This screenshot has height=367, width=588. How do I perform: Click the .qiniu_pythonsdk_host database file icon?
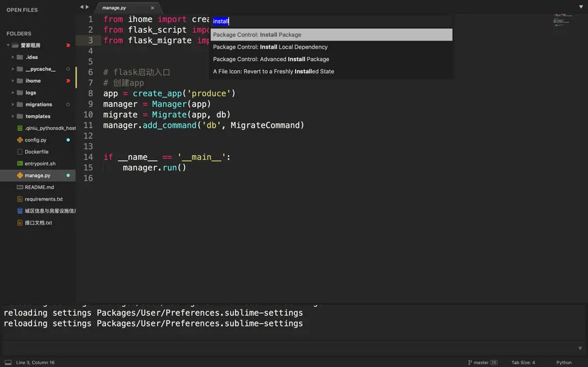[20, 128]
